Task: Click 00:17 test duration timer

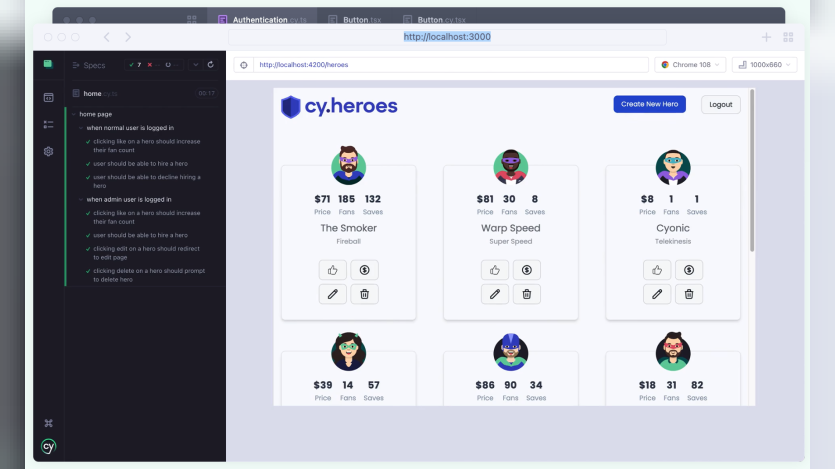Action: tap(206, 93)
